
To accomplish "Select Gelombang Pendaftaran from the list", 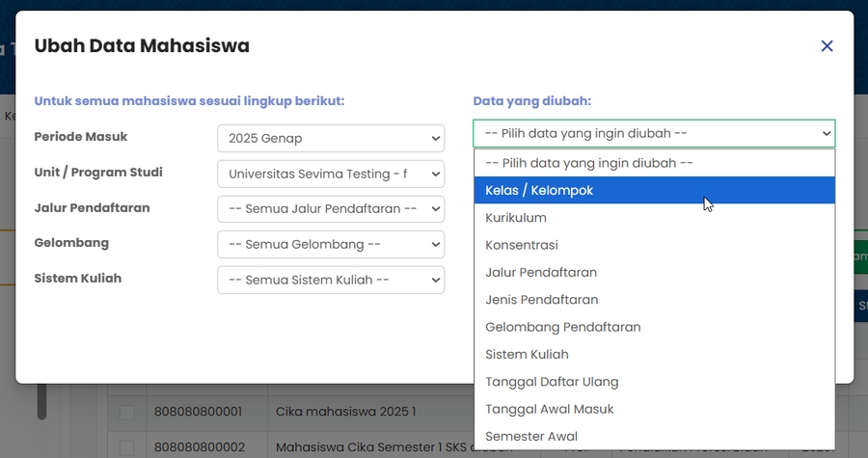I will [x=654, y=327].
